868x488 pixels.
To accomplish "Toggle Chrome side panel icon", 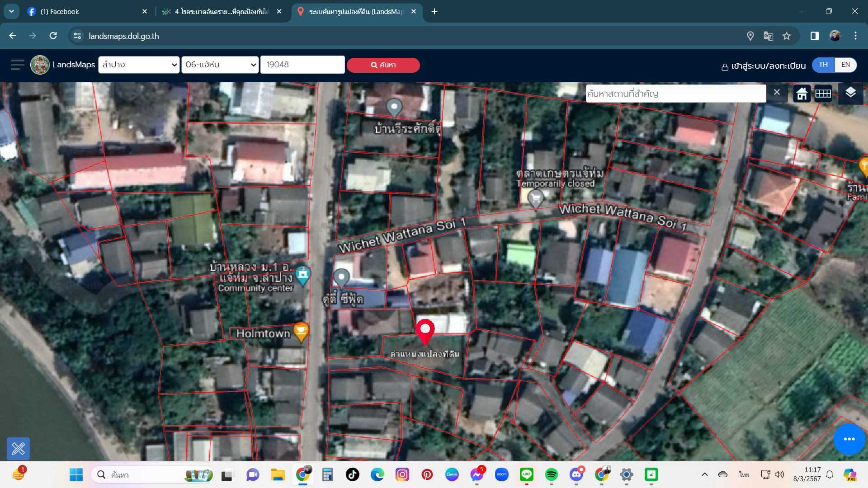I will 815,36.
